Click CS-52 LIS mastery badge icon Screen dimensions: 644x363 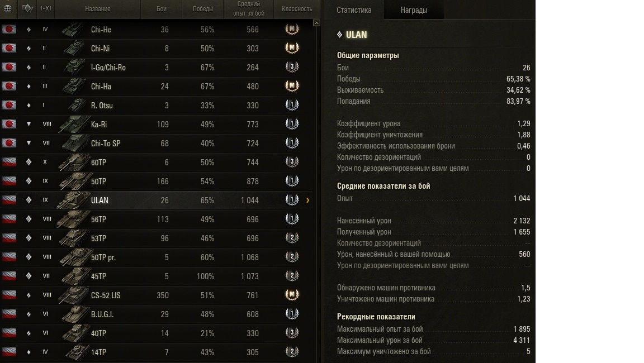point(292,295)
